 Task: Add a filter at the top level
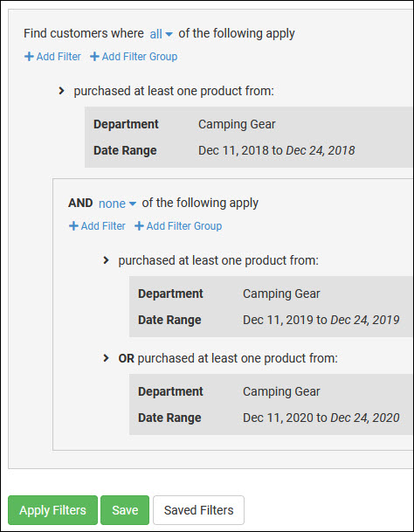coord(52,56)
